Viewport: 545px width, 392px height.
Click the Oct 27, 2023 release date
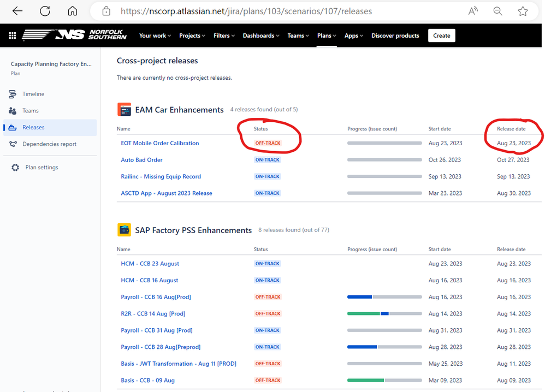click(x=513, y=160)
